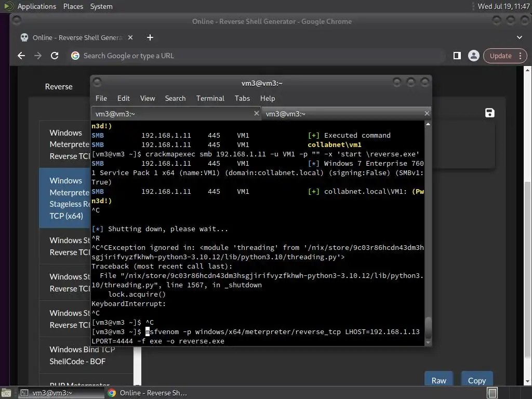Click the Copy button
The image size is (532, 399).
[477, 380]
